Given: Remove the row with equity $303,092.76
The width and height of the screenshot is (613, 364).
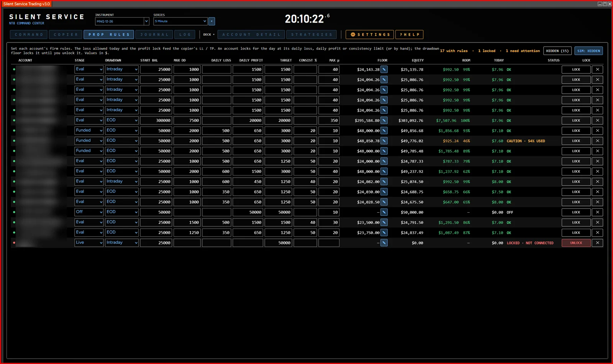Looking at the screenshot, I should point(597,120).
